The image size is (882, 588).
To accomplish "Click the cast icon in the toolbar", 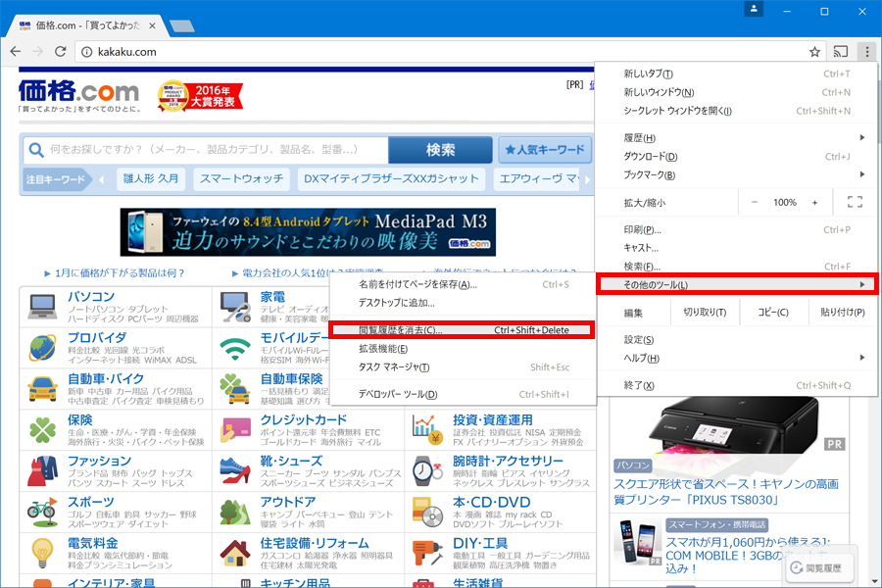I will point(841,52).
